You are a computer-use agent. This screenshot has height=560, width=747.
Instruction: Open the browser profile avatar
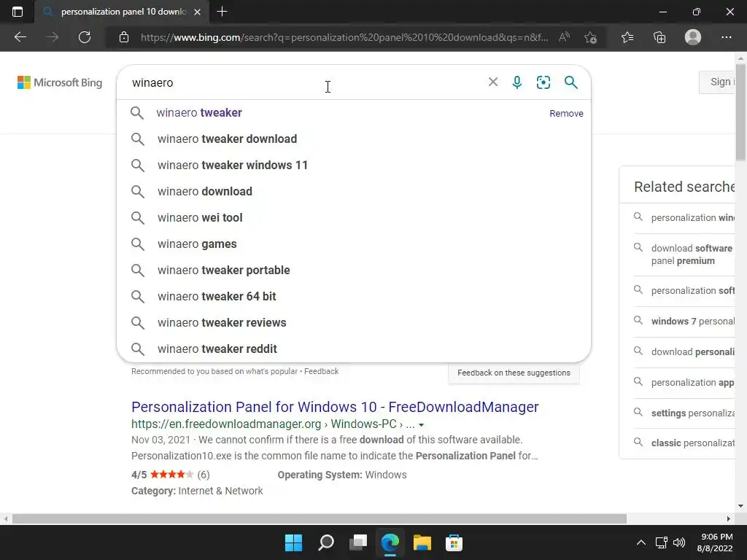coord(693,37)
